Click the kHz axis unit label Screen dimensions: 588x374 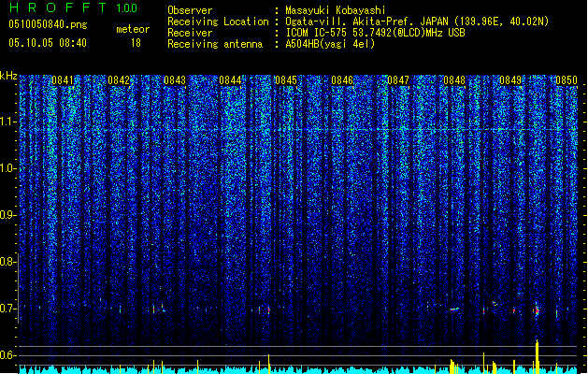pos(8,76)
